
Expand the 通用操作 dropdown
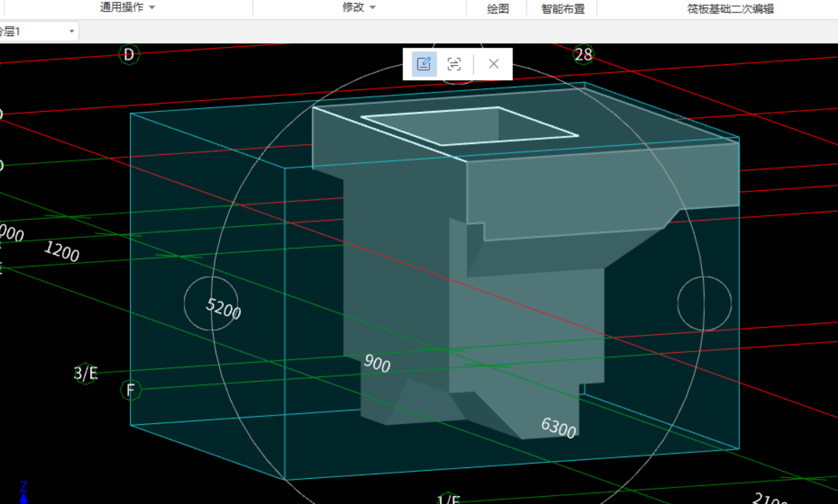127,7
